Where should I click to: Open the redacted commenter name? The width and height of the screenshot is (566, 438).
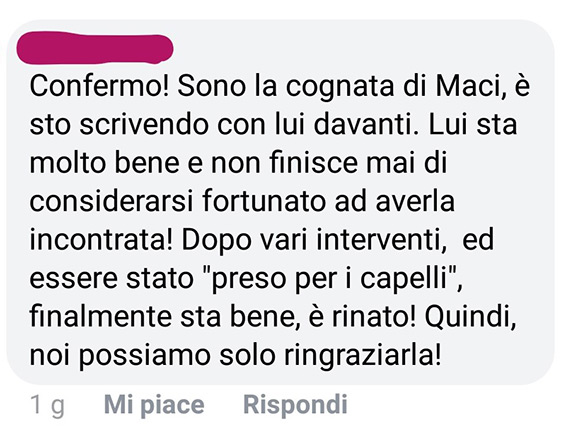[x=95, y=48]
